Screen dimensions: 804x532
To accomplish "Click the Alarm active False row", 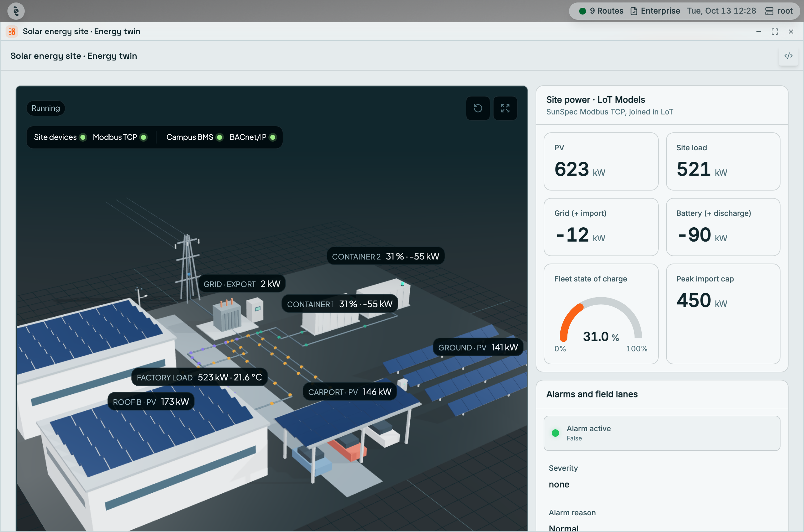I will click(x=662, y=433).
